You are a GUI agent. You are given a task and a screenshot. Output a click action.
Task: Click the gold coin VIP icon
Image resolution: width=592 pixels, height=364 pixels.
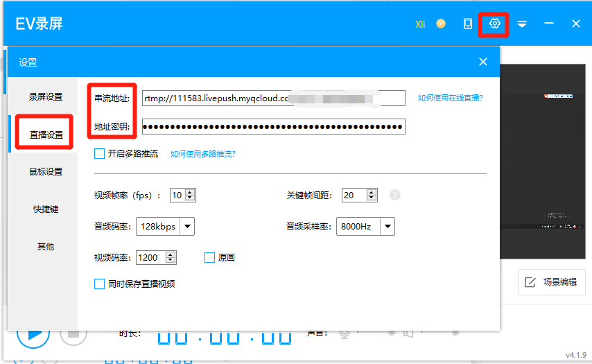[x=441, y=24]
